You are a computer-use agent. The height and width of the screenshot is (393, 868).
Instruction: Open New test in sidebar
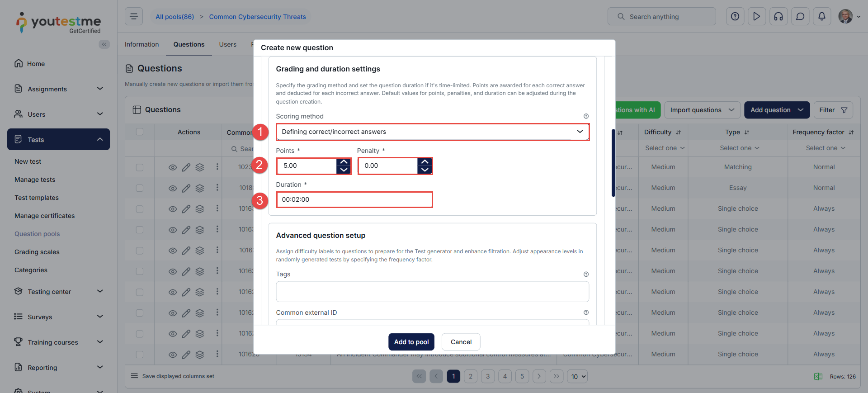pos(28,161)
